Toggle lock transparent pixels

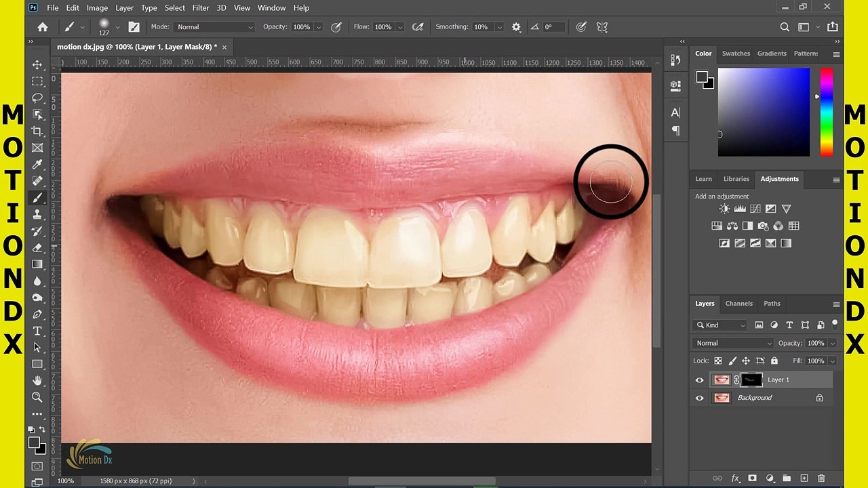point(718,361)
